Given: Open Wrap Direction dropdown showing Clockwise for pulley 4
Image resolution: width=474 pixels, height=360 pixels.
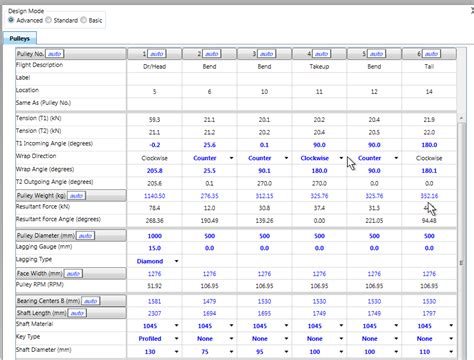Looking at the screenshot, I should point(341,158).
